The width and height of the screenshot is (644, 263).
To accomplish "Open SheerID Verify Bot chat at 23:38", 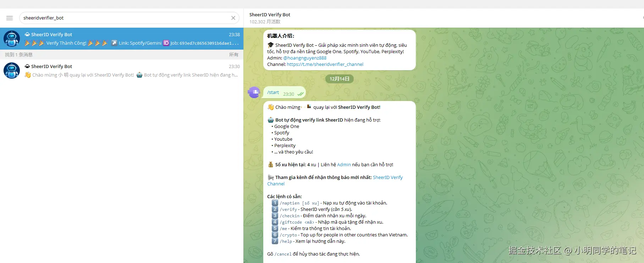I will pyautogui.click(x=122, y=39).
